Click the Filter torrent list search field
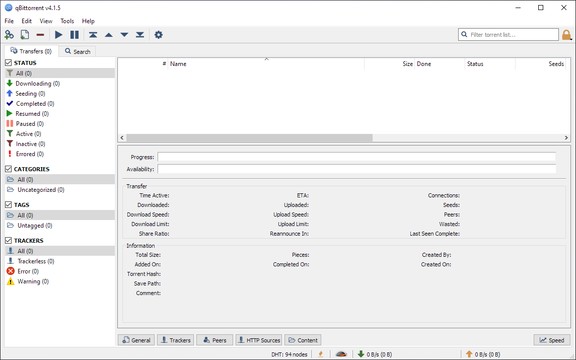Screen dimensions: 576x360 pos(508,35)
